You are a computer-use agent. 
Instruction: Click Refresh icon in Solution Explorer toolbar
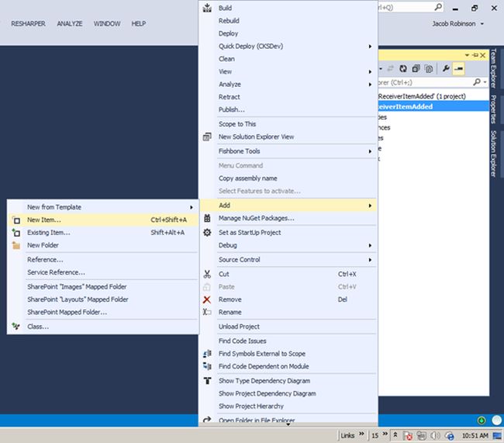(x=403, y=68)
